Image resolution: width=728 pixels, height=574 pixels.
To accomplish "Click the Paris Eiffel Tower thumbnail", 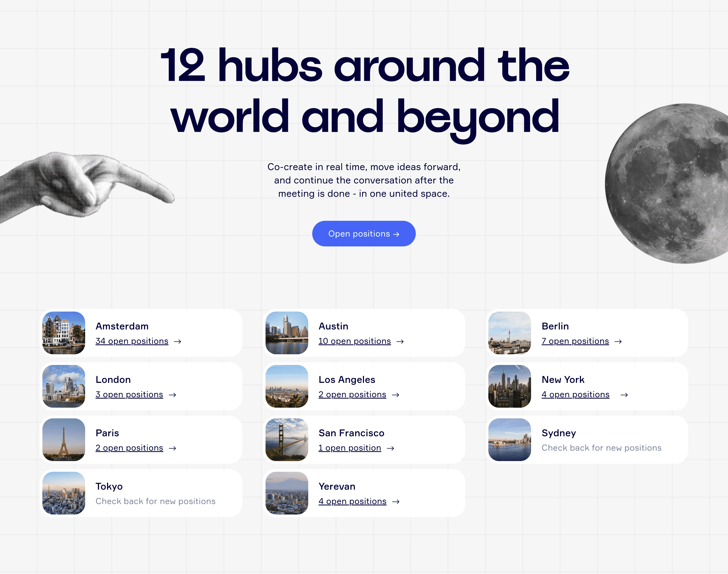I will (x=64, y=439).
